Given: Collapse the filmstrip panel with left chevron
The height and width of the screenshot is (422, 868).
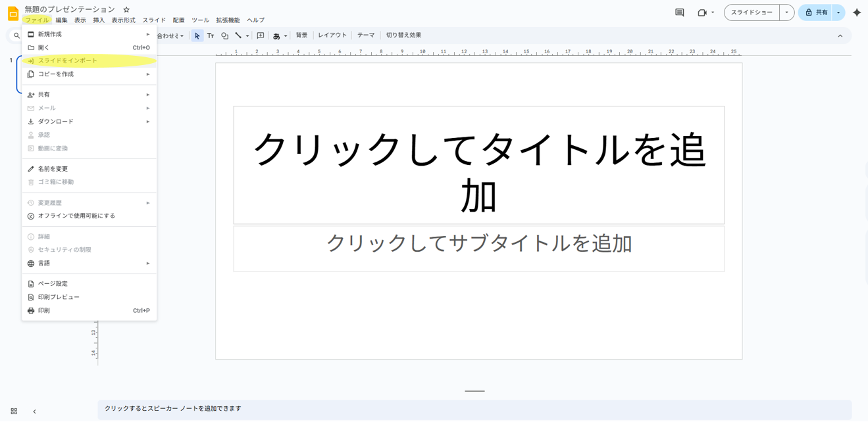Looking at the screenshot, I should [x=34, y=411].
